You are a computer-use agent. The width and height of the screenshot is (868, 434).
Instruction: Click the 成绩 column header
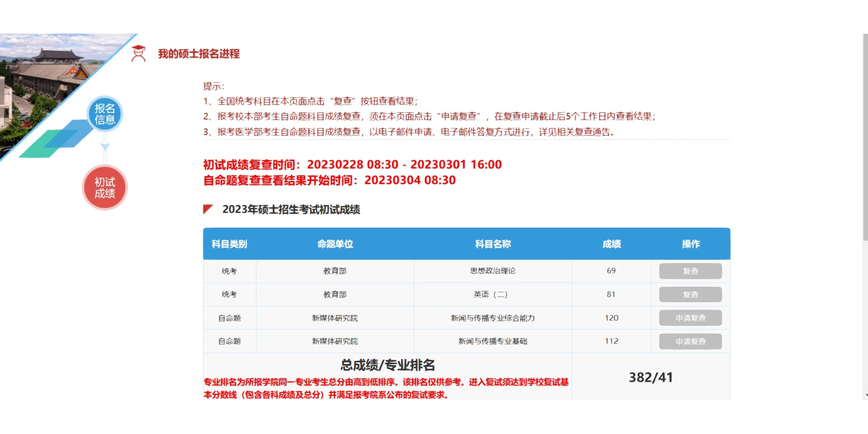click(612, 244)
